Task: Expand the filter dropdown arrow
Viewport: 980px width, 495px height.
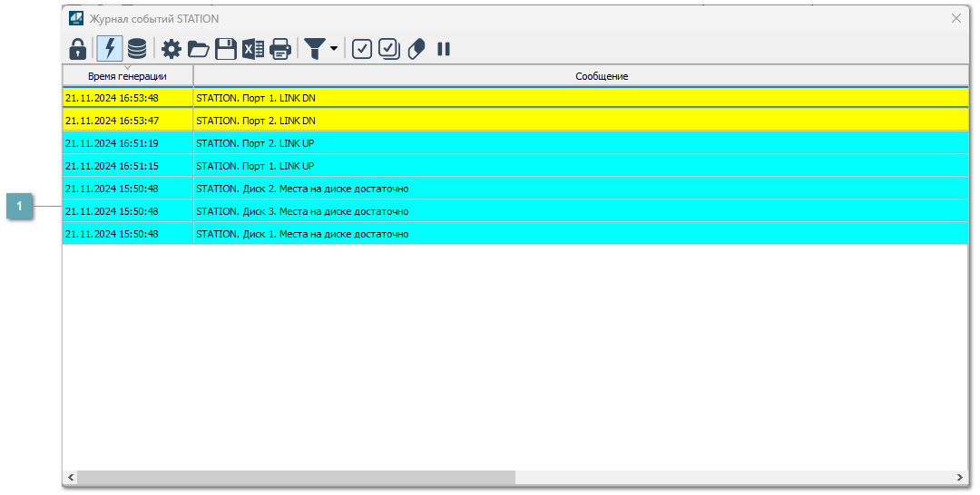Action: tap(334, 49)
